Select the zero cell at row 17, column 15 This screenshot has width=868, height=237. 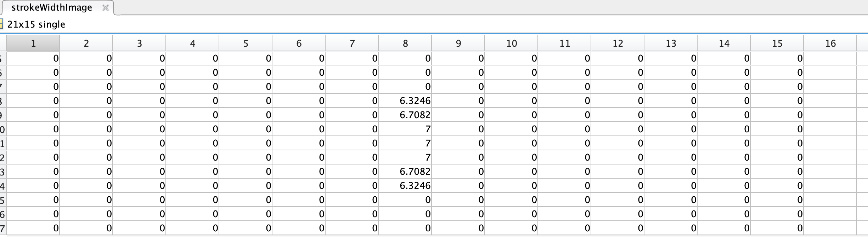[x=777, y=228]
